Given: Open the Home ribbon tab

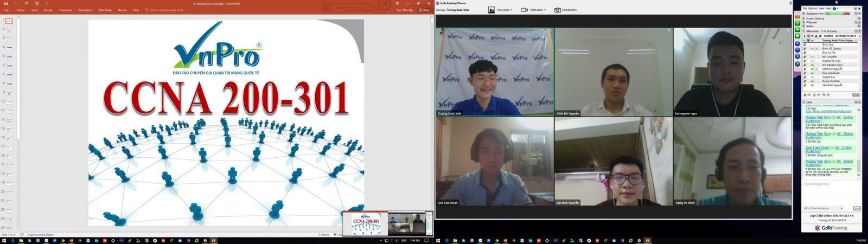Looking at the screenshot, I should click(21, 10).
